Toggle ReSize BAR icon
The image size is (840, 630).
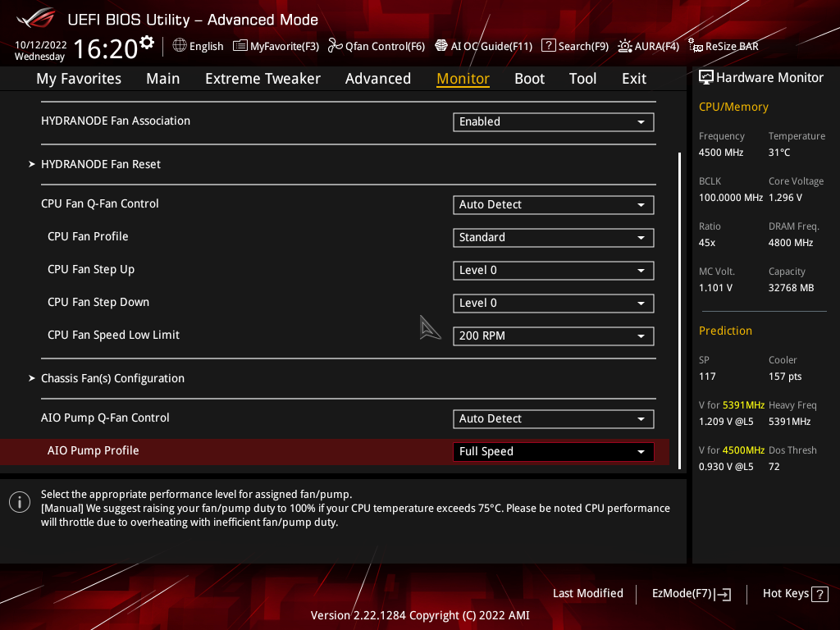pyautogui.click(x=696, y=46)
